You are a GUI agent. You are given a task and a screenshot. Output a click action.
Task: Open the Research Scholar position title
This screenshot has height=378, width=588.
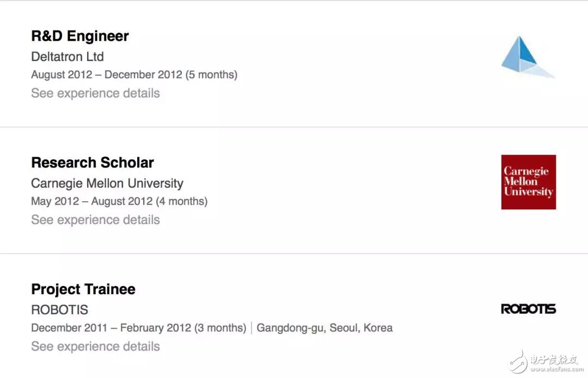coord(93,163)
